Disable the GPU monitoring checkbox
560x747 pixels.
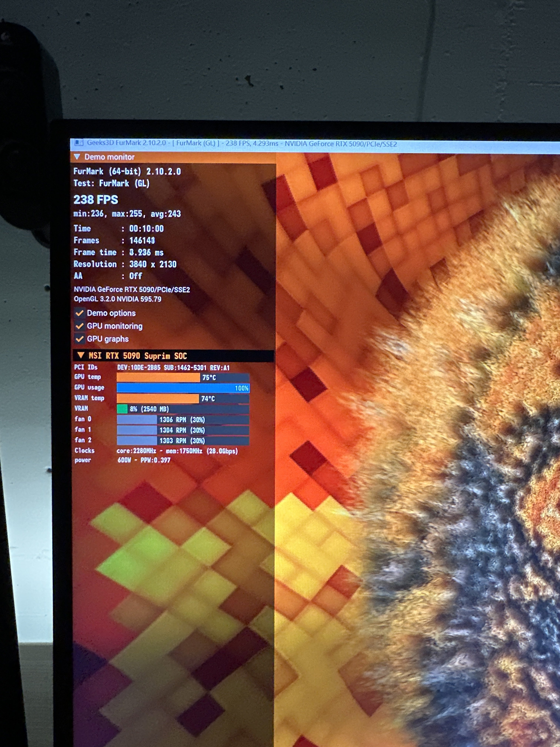click(80, 326)
